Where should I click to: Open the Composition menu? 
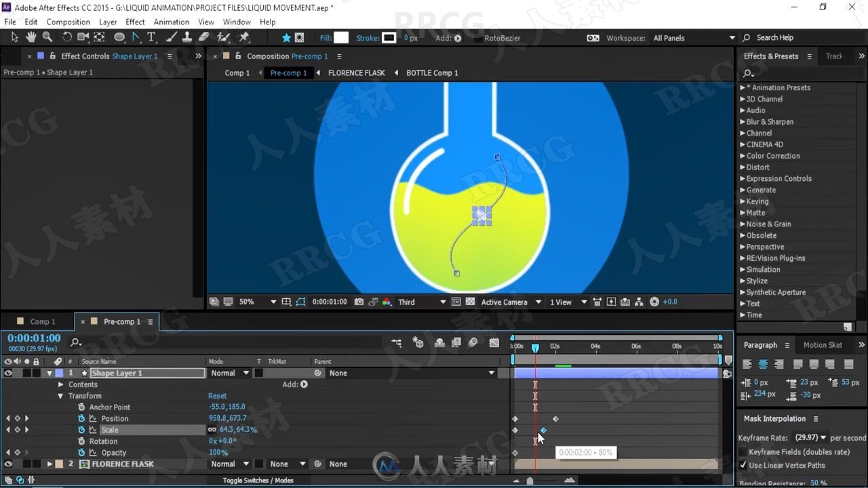68,22
